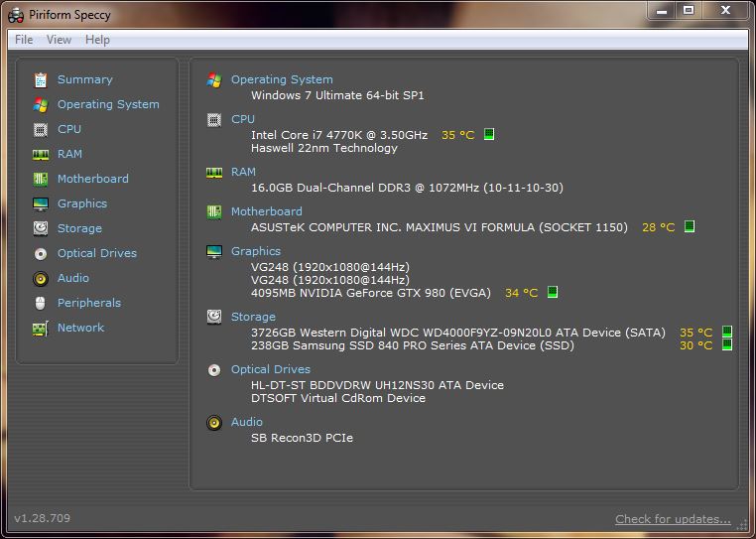The width and height of the screenshot is (756, 539).
Task: Click the SB Recon3D PCIe entry
Action: pyautogui.click(x=302, y=438)
